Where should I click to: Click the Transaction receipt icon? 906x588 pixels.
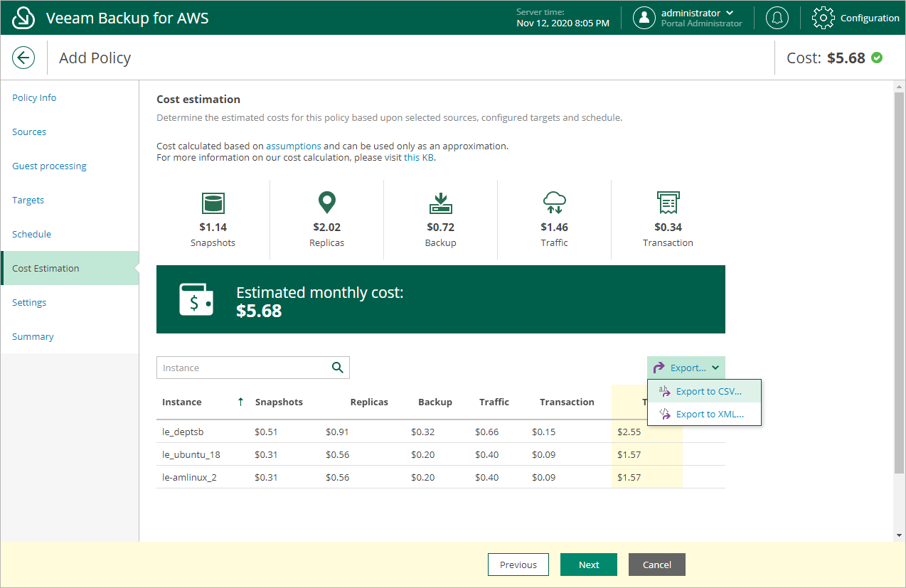point(668,203)
